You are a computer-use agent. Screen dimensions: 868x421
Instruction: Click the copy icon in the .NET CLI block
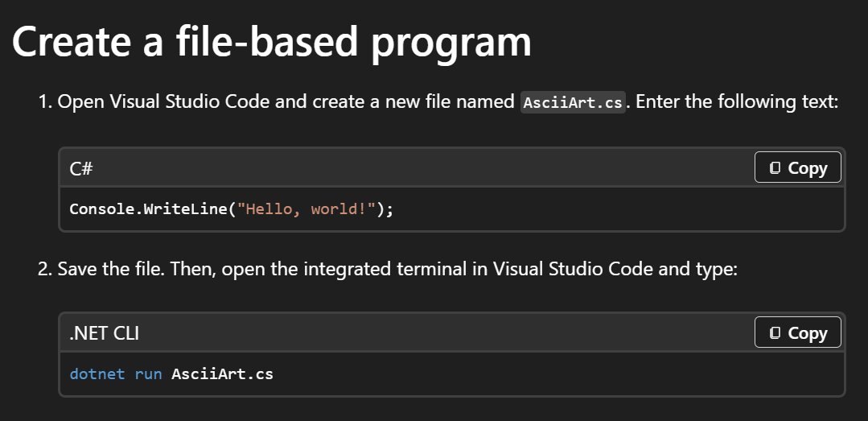coord(775,333)
